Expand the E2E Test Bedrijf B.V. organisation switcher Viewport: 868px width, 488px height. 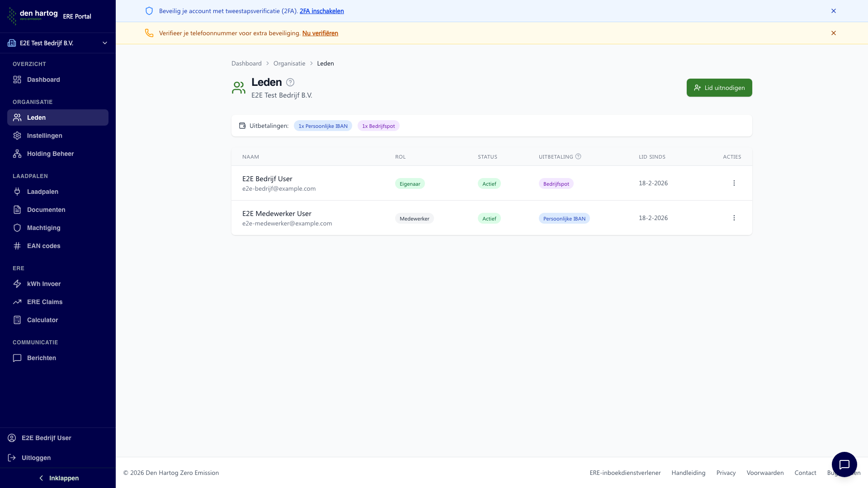[58, 43]
